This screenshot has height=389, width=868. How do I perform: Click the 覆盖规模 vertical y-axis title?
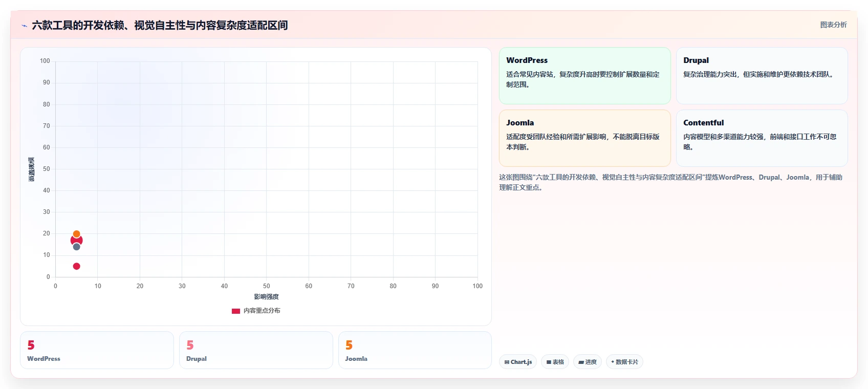pos(32,169)
